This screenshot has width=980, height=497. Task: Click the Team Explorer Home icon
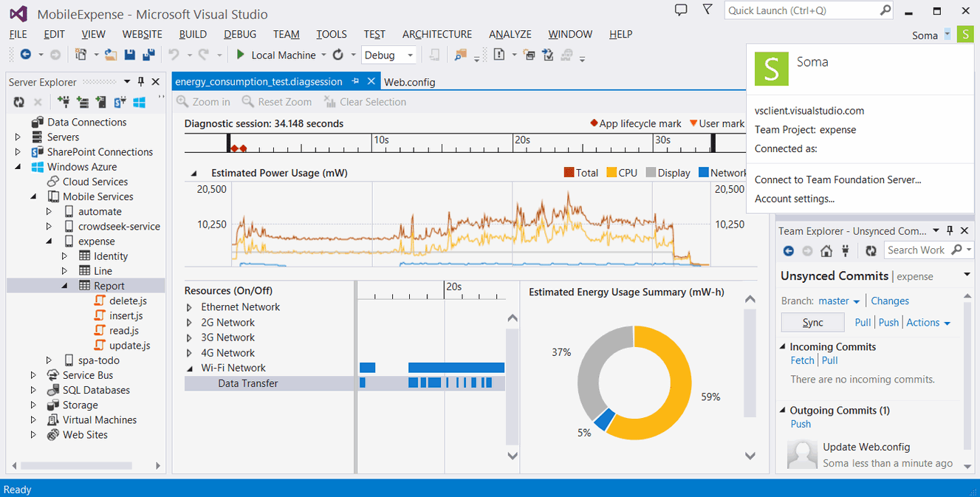826,251
